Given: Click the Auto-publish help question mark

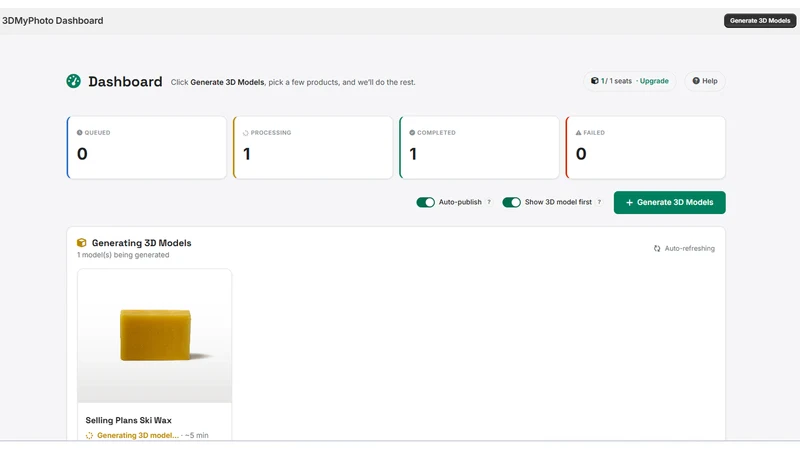Looking at the screenshot, I should [x=489, y=202].
